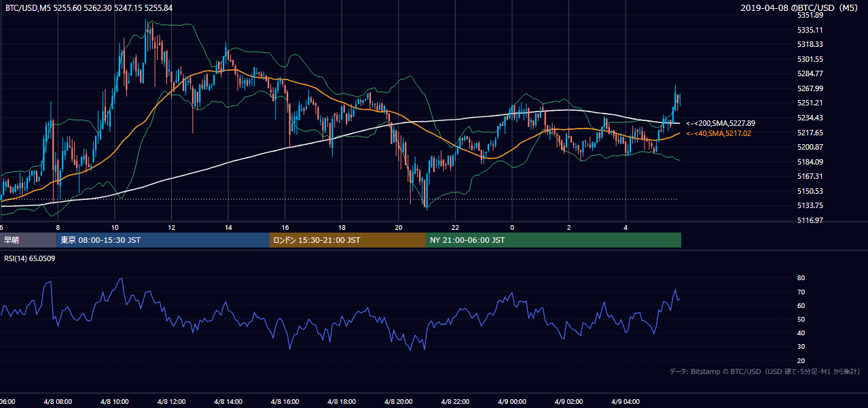This screenshot has width=868, height=408.
Task: Select the 5234.43 price axis label
Action: (810, 118)
